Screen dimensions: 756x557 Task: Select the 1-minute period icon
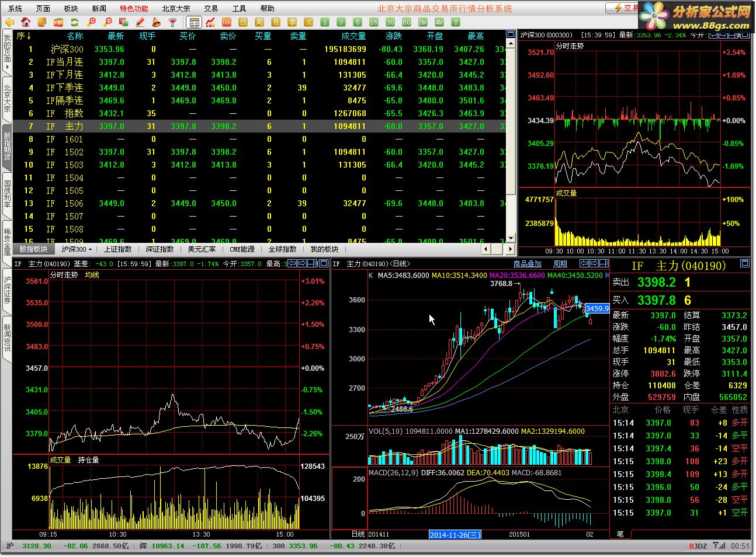click(x=325, y=22)
